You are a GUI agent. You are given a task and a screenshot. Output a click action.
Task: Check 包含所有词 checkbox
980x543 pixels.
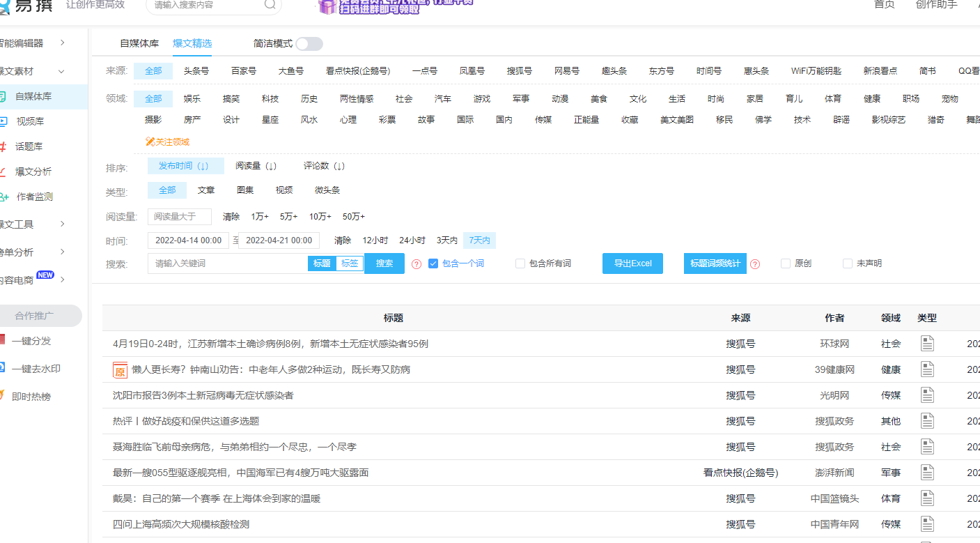coord(520,263)
